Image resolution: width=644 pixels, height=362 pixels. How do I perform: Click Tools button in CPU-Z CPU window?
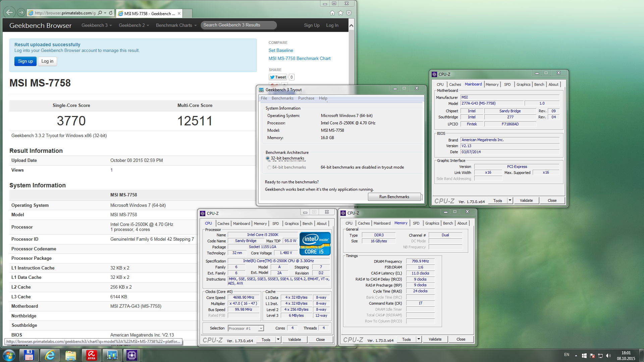point(266,340)
